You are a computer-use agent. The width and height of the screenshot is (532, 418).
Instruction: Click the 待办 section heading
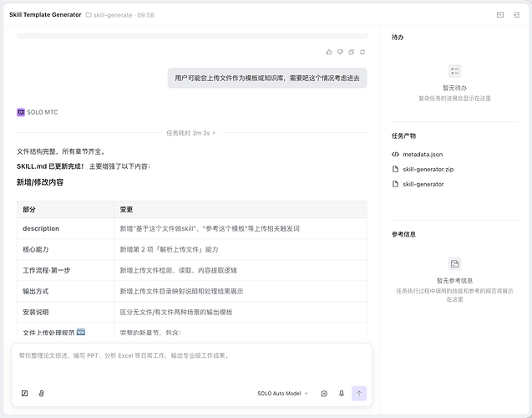click(398, 38)
